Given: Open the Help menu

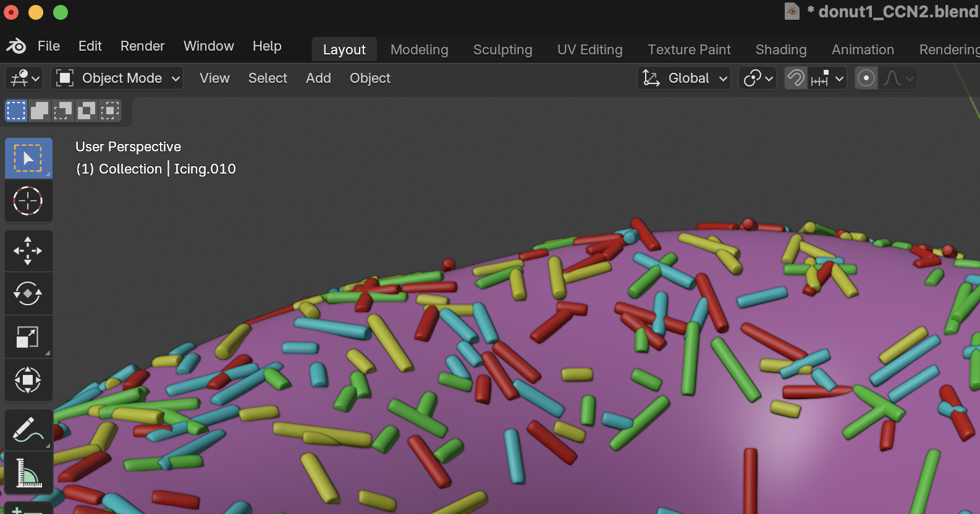Looking at the screenshot, I should [267, 46].
